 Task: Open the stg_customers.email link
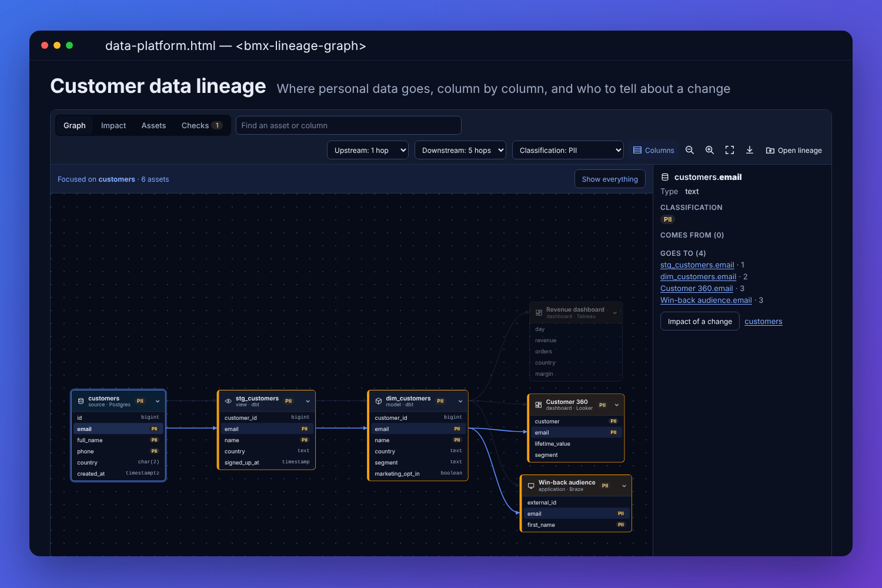(x=697, y=265)
